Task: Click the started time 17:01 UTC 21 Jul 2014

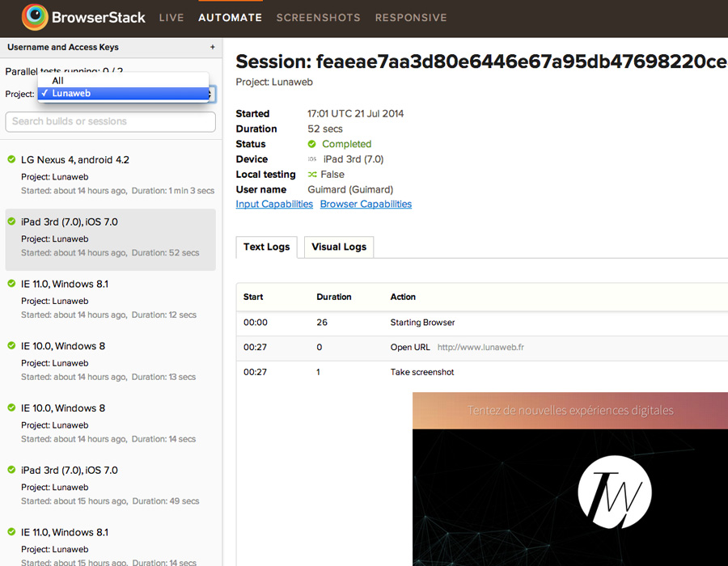Action: tap(356, 114)
